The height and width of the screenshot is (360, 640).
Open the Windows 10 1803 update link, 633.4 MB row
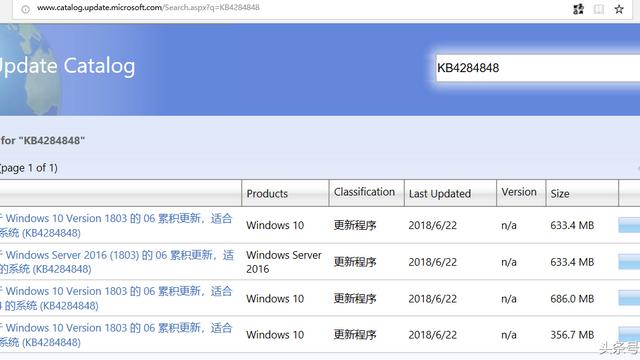coord(116,225)
